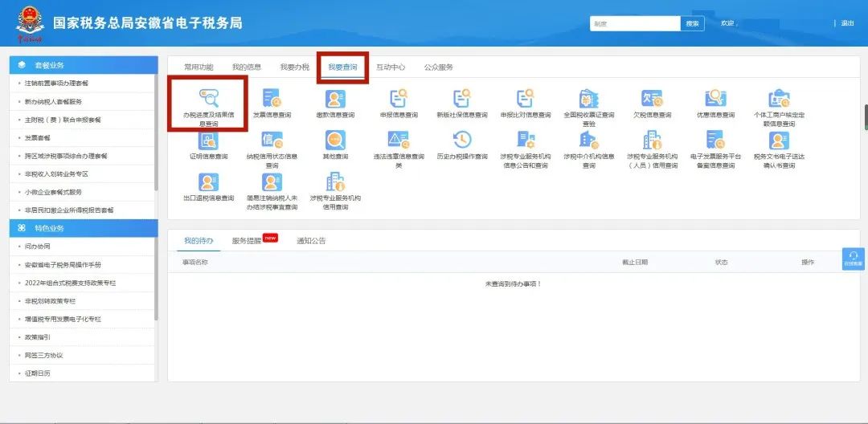The height and width of the screenshot is (424, 868).
Task: Switch to 常用功能 tab
Action: click(199, 67)
